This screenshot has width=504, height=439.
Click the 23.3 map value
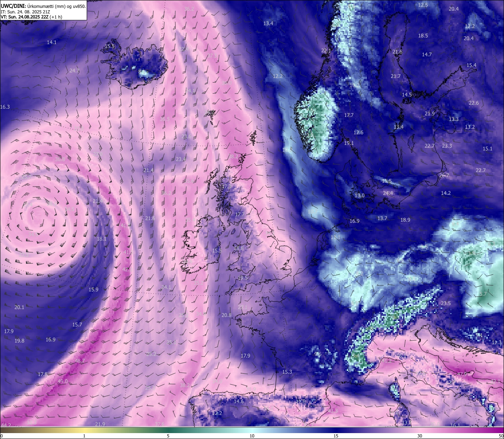447,146
